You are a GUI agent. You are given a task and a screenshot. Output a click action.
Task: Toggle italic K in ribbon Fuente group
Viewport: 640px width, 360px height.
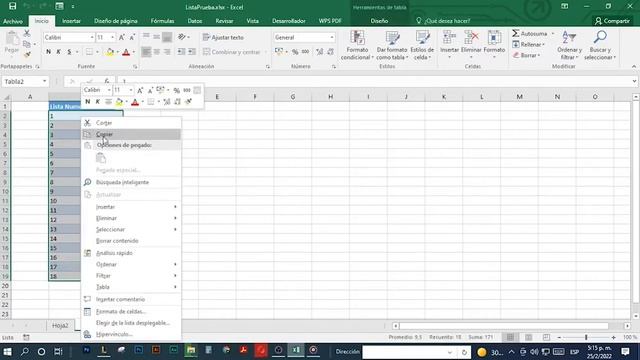(x=59, y=52)
